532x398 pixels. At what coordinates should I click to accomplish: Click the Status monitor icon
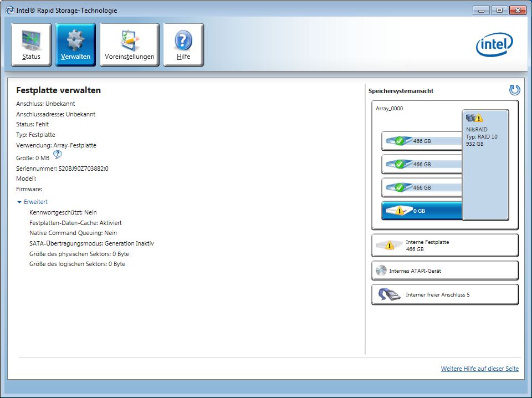pyautogui.click(x=31, y=40)
